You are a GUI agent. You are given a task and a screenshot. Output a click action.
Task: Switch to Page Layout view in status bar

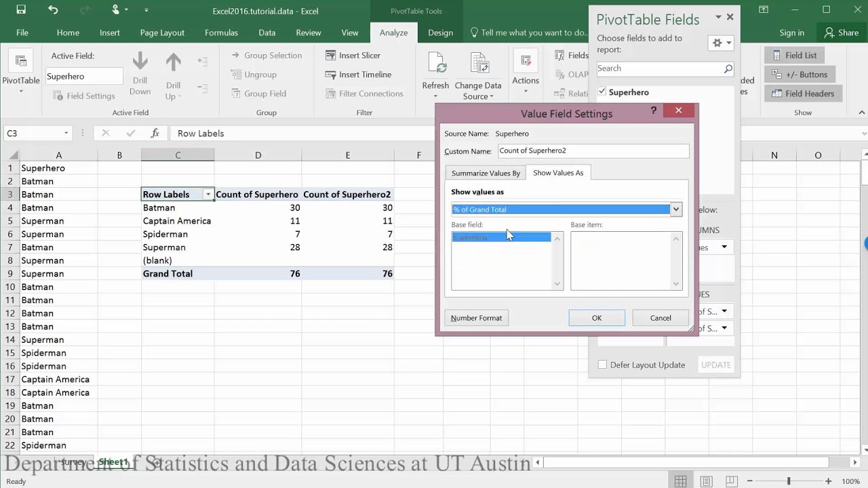pos(706,481)
